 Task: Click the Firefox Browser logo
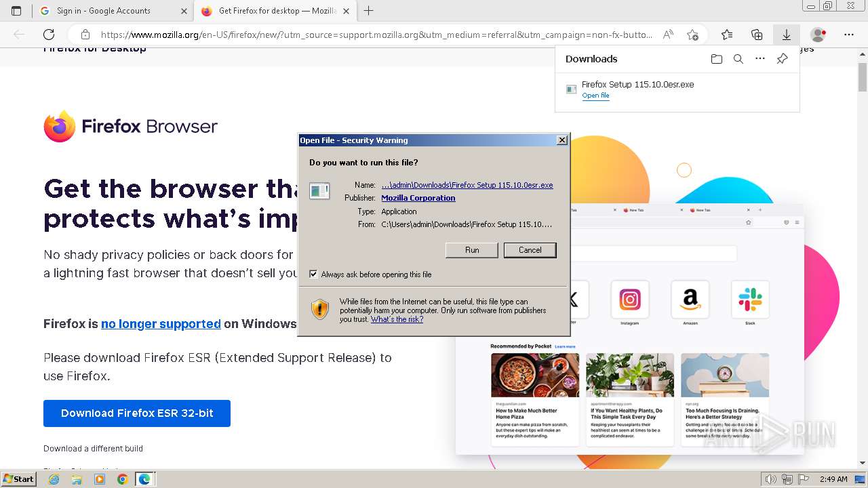pos(130,126)
